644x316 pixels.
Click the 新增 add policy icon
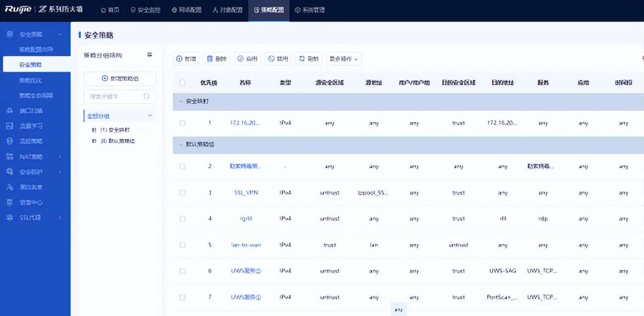pos(186,58)
